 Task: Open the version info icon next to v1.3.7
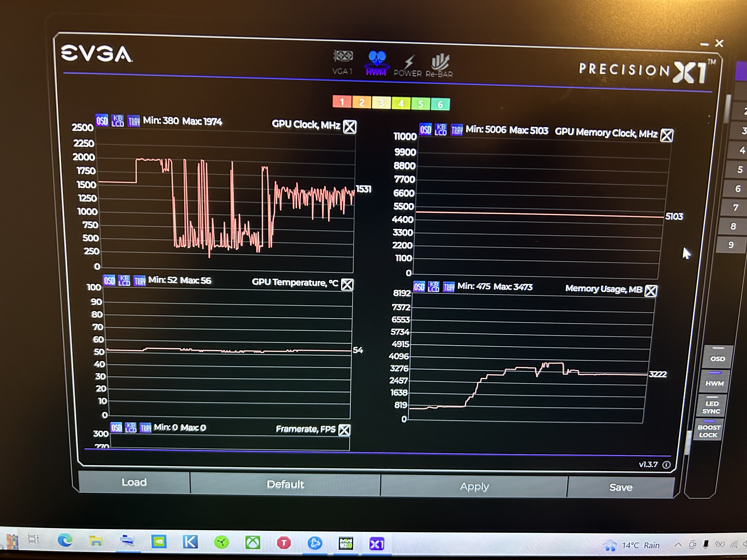pyautogui.click(x=666, y=465)
